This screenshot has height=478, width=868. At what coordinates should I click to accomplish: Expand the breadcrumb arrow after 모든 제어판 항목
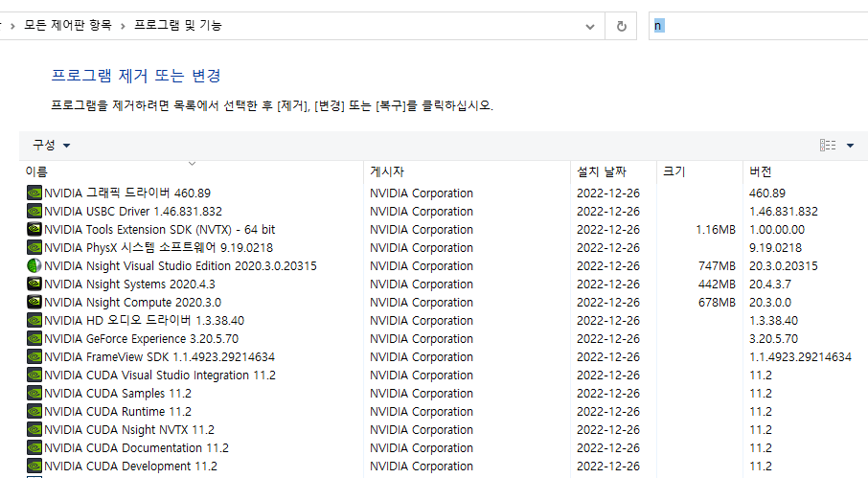(x=123, y=26)
